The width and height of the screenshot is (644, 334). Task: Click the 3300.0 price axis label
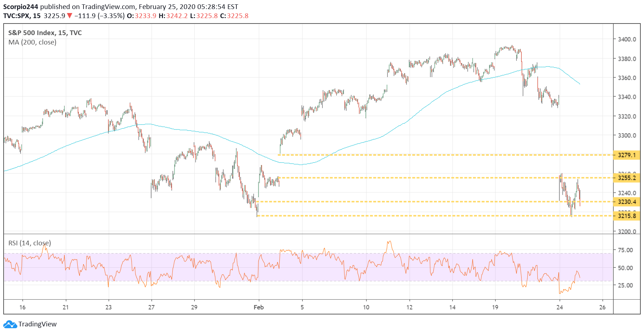tap(627, 136)
